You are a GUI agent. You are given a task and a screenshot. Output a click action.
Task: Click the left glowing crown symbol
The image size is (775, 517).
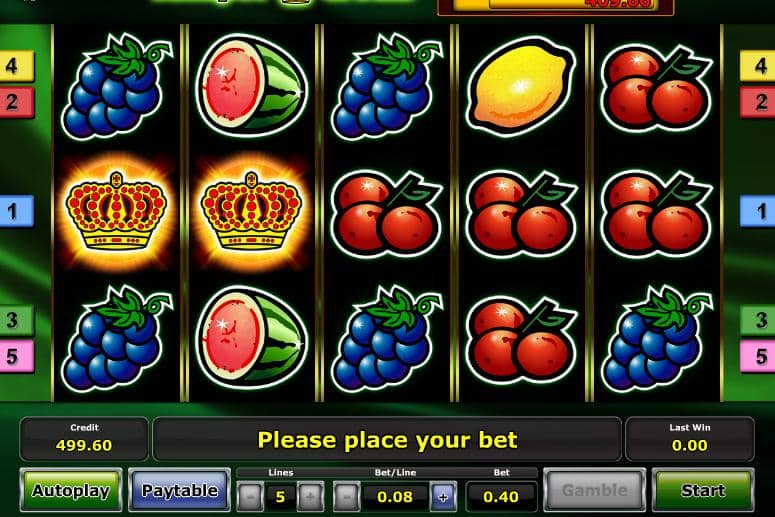pyautogui.click(x=116, y=212)
